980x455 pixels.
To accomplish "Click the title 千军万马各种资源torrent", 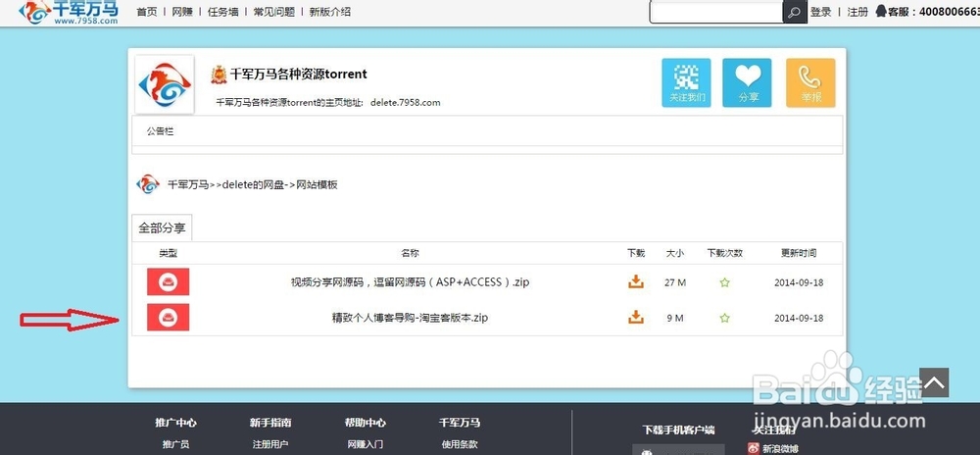I will pos(299,74).
